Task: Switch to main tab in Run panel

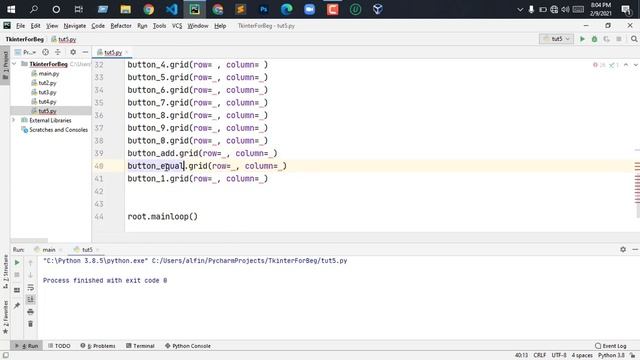Action: click(x=49, y=249)
